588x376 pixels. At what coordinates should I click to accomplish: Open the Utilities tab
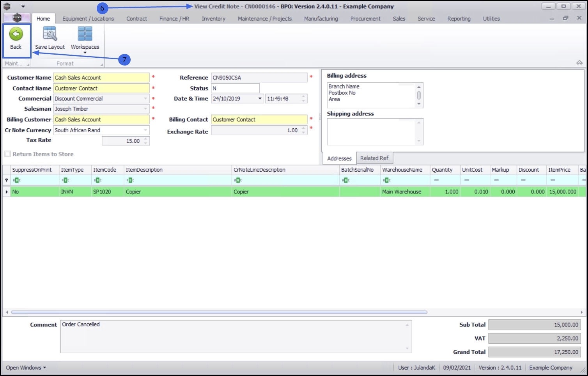tap(491, 18)
